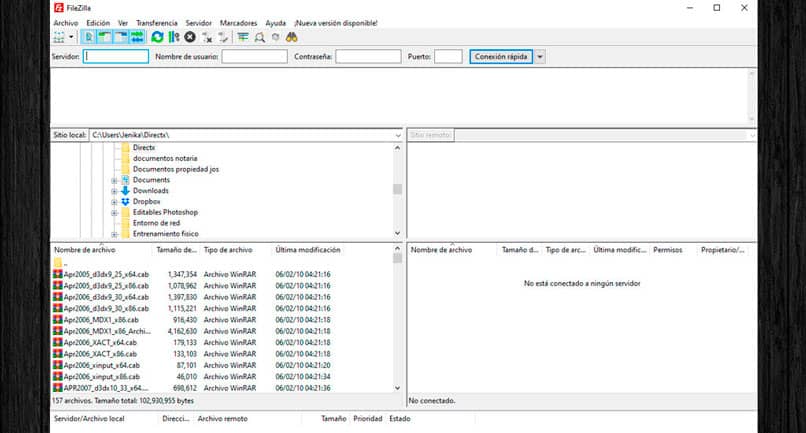Focus the Servidor input field
806x433 pixels.
point(116,57)
